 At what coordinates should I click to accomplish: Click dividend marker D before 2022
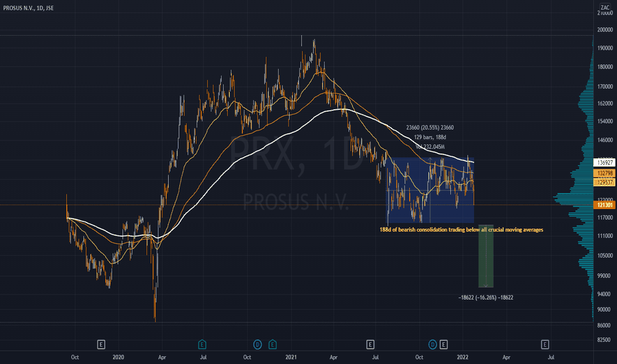click(x=432, y=345)
